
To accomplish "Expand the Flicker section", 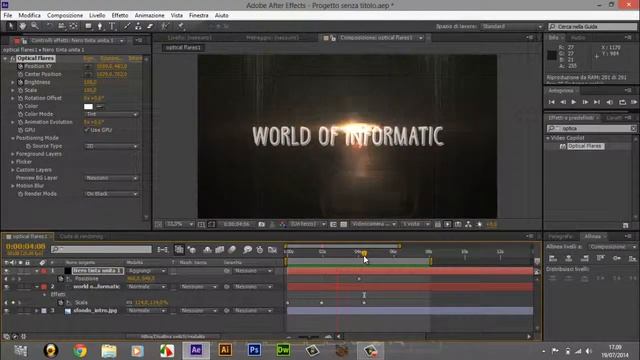I will click(x=13, y=162).
